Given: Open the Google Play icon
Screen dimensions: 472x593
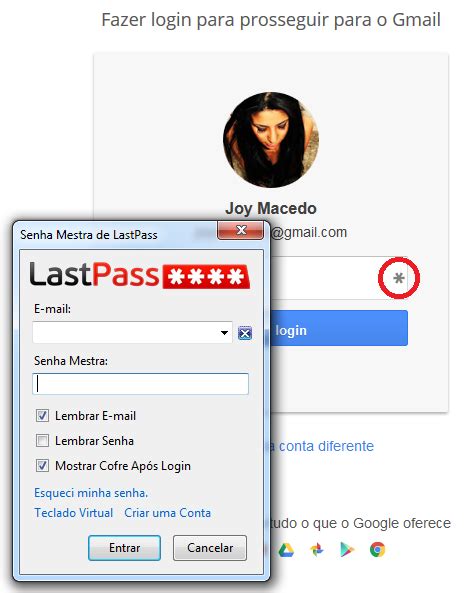Looking at the screenshot, I should 346,550.
